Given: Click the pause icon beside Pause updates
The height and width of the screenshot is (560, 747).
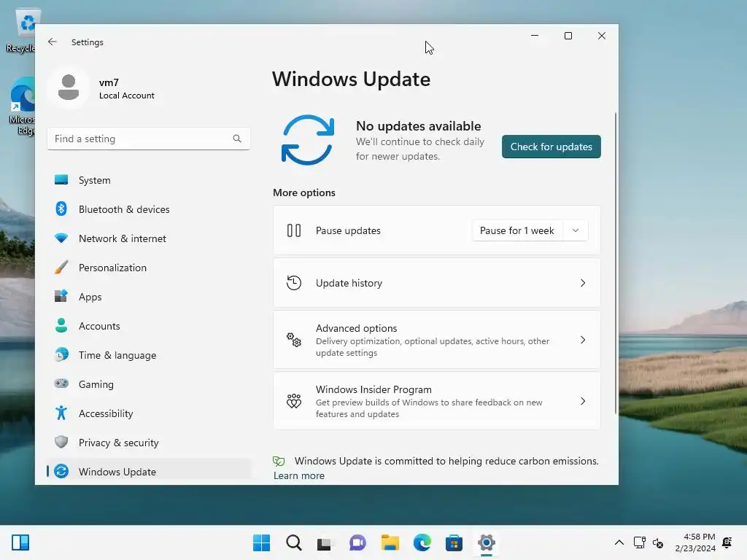Looking at the screenshot, I should click(294, 230).
